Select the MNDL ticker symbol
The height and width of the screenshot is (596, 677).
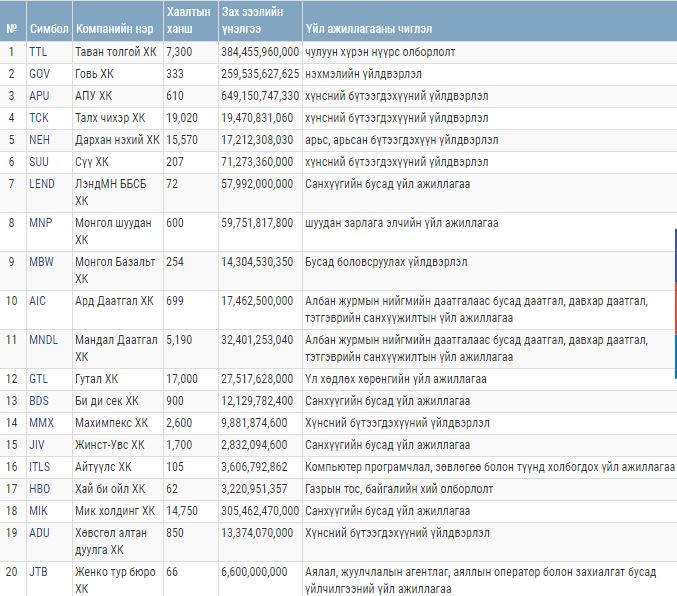[44, 340]
